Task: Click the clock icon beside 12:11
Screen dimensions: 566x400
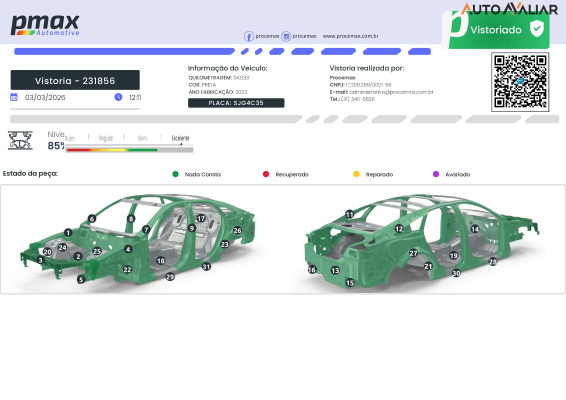Action: pyautogui.click(x=118, y=97)
